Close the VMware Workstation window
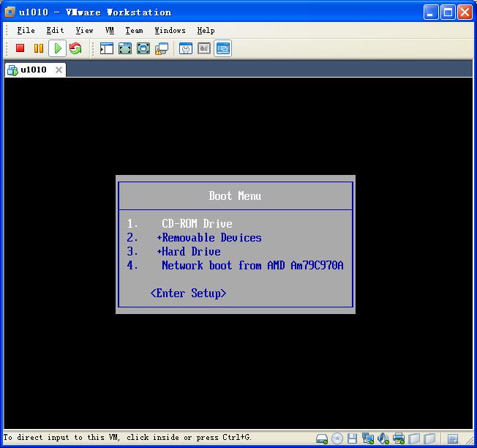 (x=465, y=12)
